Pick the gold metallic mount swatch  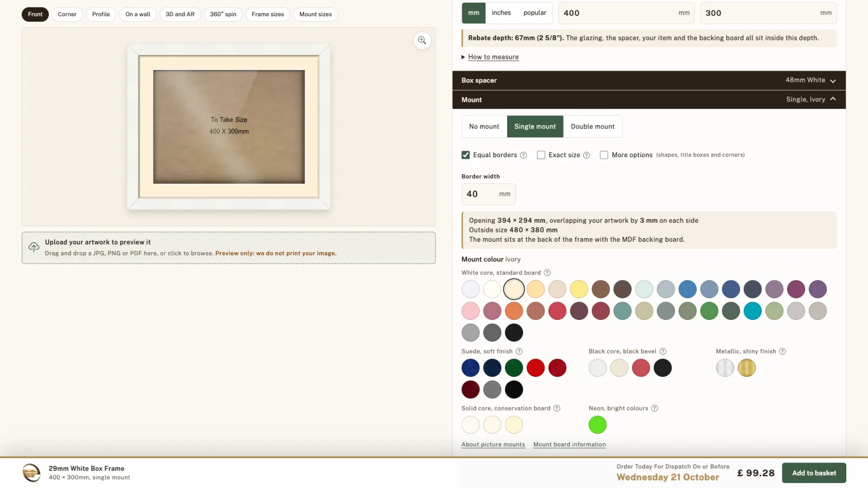click(746, 368)
